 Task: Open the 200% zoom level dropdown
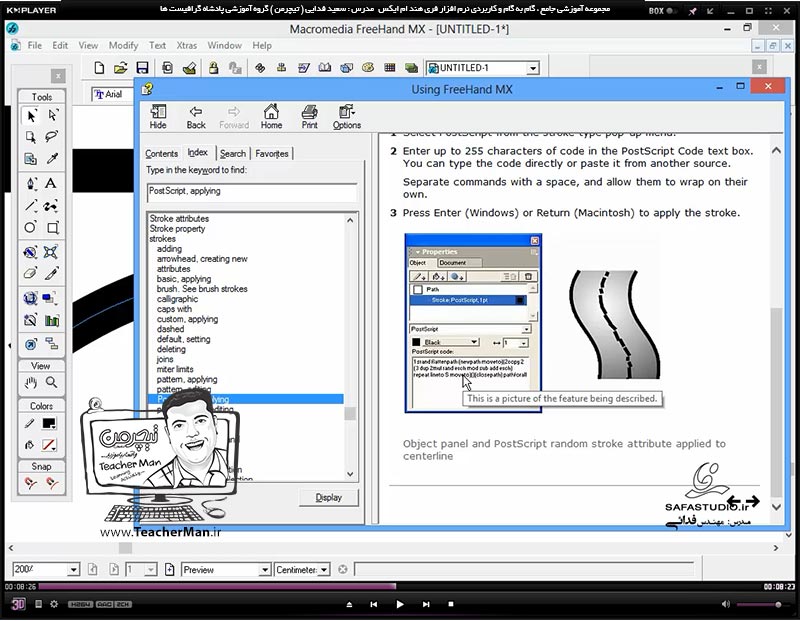(x=73, y=569)
